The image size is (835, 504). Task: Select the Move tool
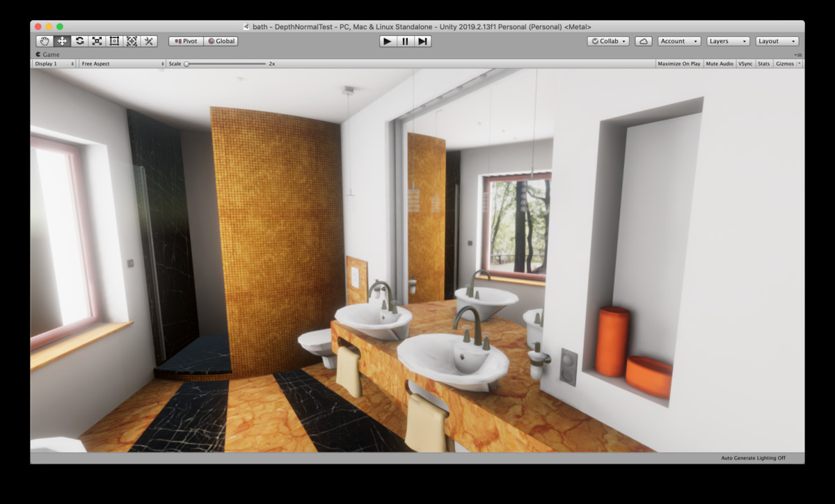pyautogui.click(x=62, y=41)
